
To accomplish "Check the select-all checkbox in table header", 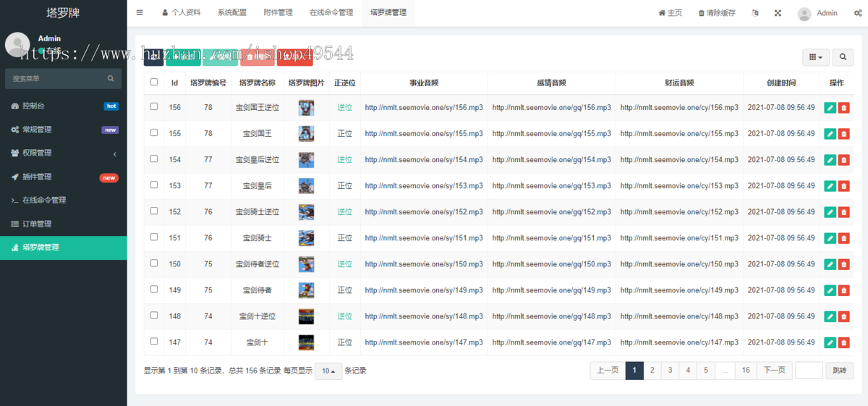I will point(154,82).
